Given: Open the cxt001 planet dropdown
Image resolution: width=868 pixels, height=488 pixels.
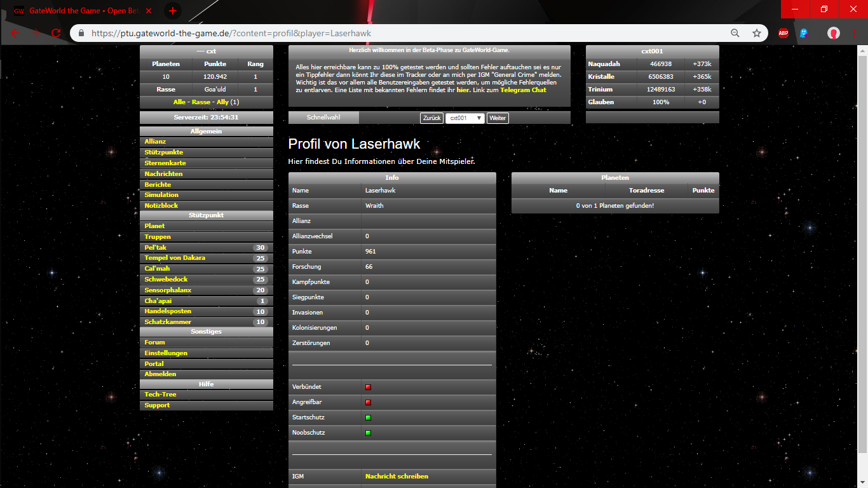Looking at the screenshot, I should click(465, 118).
